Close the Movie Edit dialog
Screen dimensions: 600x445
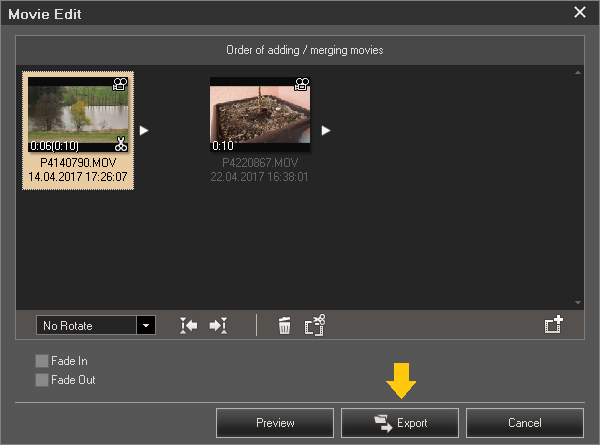pyautogui.click(x=580, y=12)
